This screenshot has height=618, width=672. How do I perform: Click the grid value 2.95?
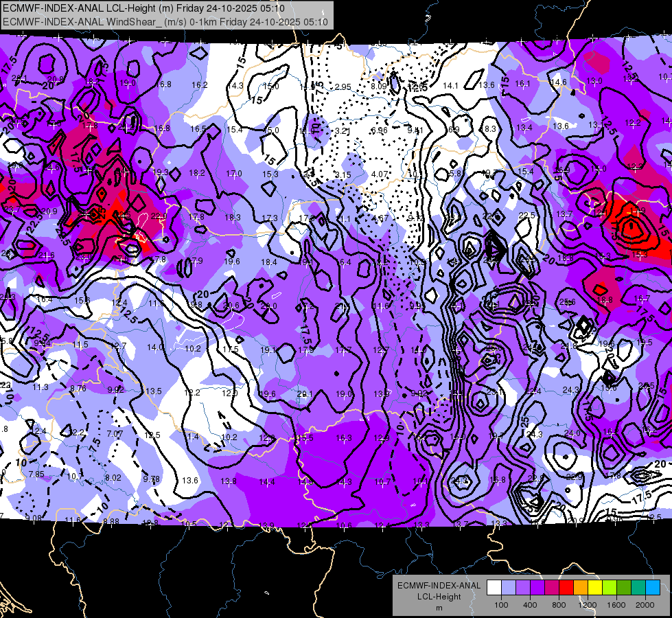click(343, 87)
